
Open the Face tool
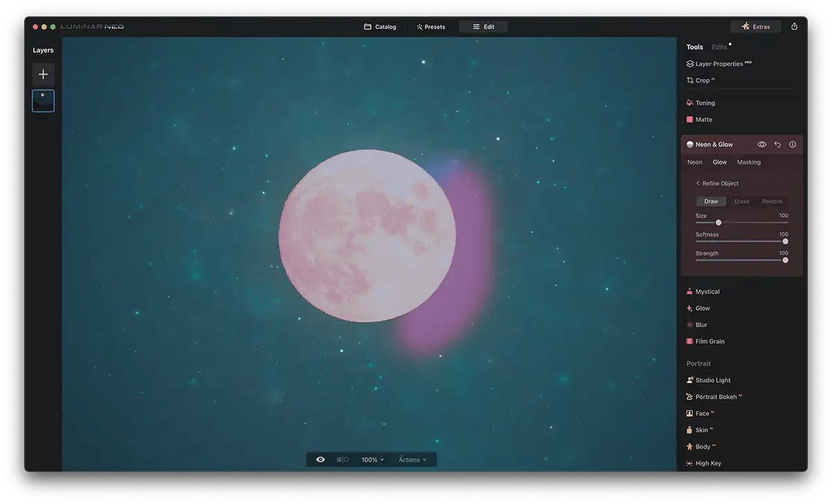click(x=699, y=414)
